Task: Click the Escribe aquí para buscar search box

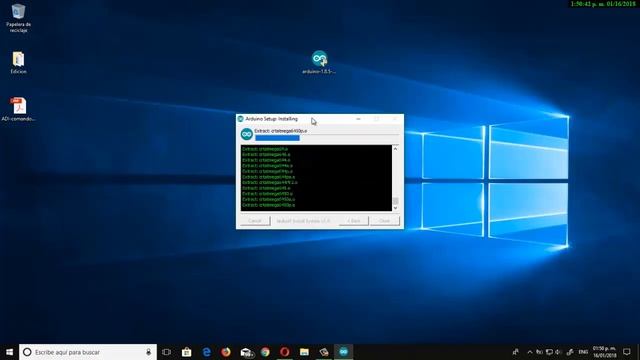Action: coord(88,352)
